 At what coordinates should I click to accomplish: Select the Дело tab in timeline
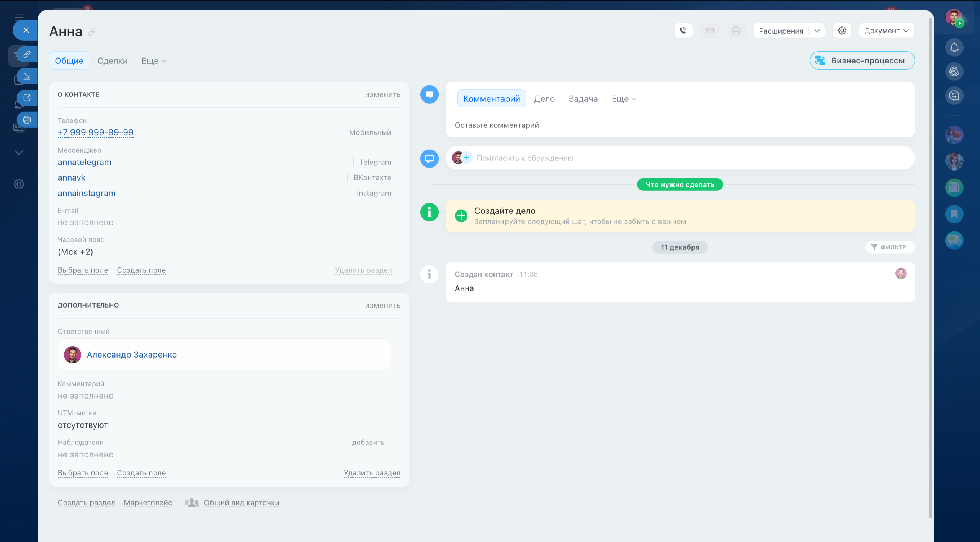pyautogui.click(x=544, y=99)
